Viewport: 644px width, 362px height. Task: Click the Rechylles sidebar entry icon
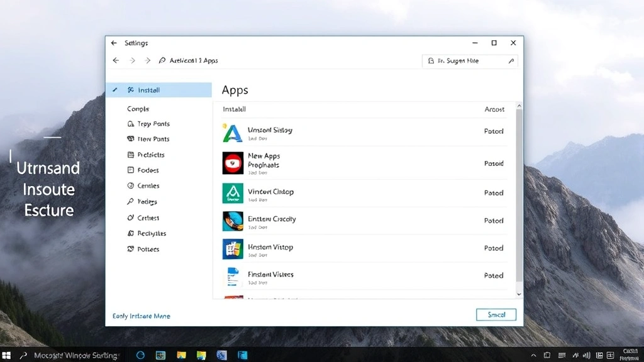click(131, 233)
